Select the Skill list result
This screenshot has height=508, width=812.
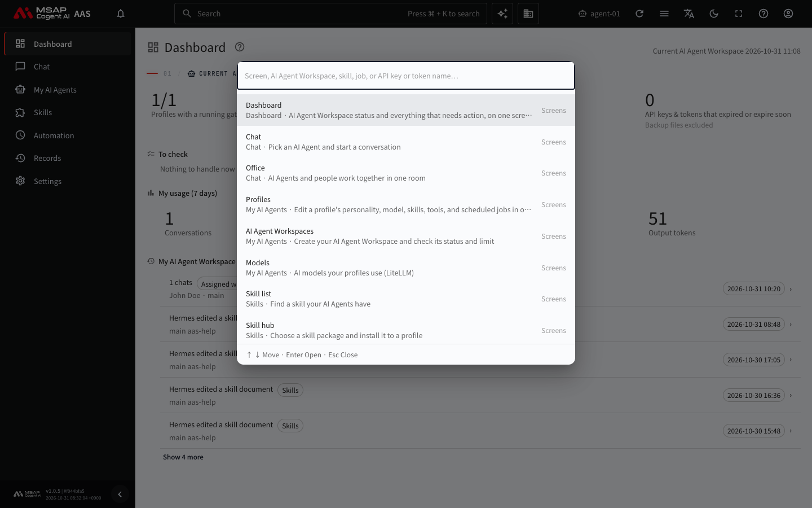click(x=406, y=299)
